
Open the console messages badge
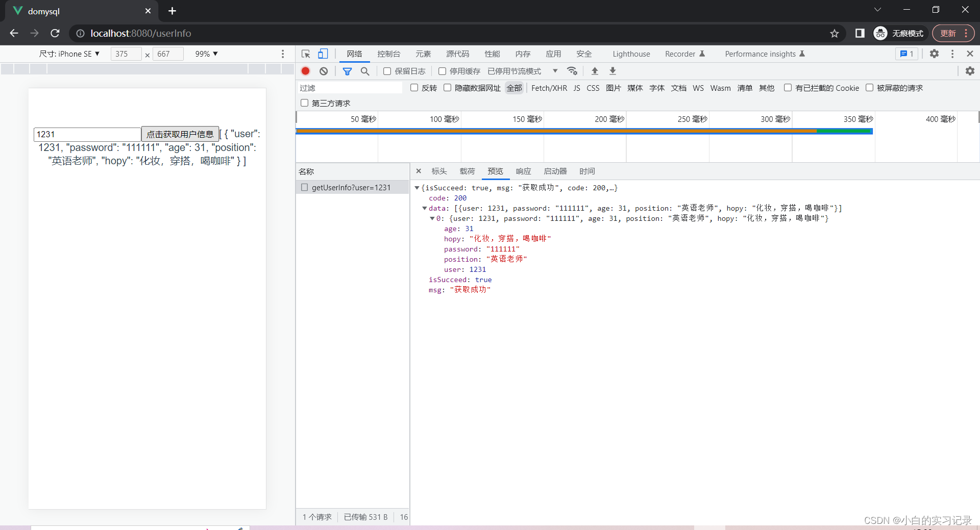[x=906, y=54]
